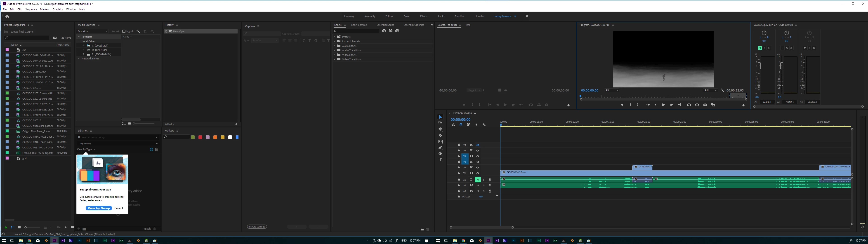Enable the Ingest checkbox
Image resolution: width=868 pixels, height=244 pixels.
(124, 31)
